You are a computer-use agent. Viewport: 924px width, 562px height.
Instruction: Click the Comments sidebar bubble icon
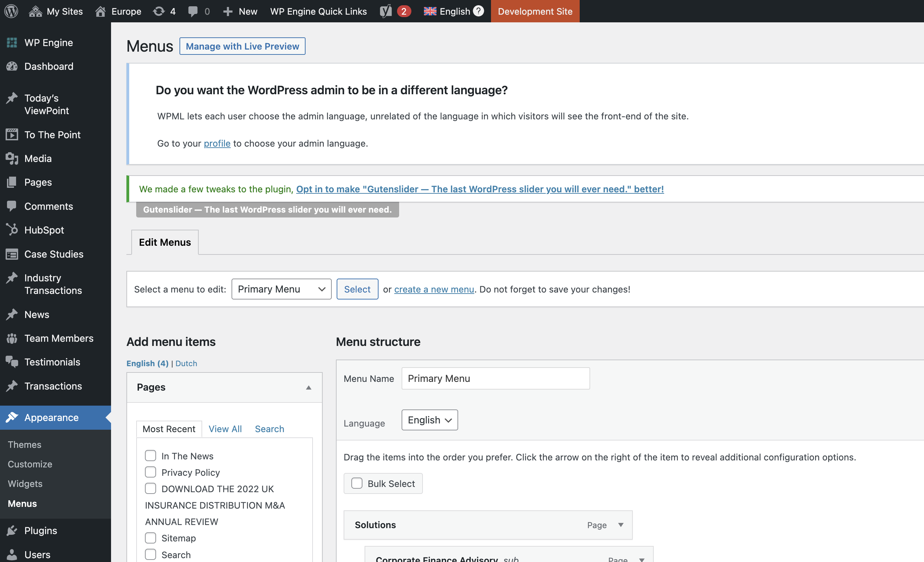12,206
